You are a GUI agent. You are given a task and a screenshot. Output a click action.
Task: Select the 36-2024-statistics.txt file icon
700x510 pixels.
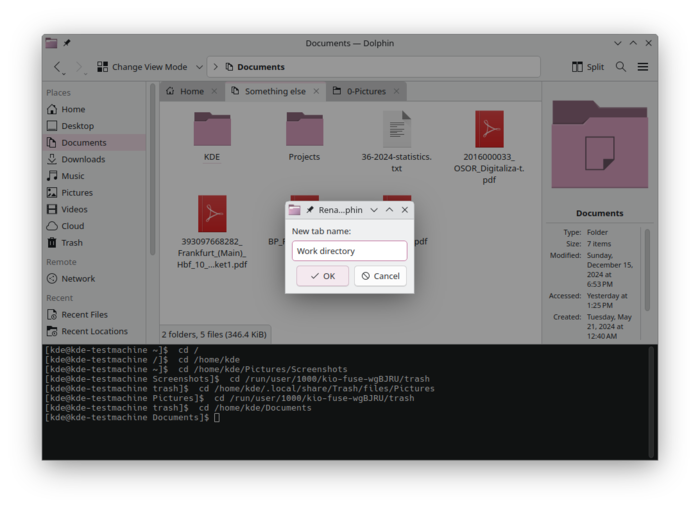point(397,130)
